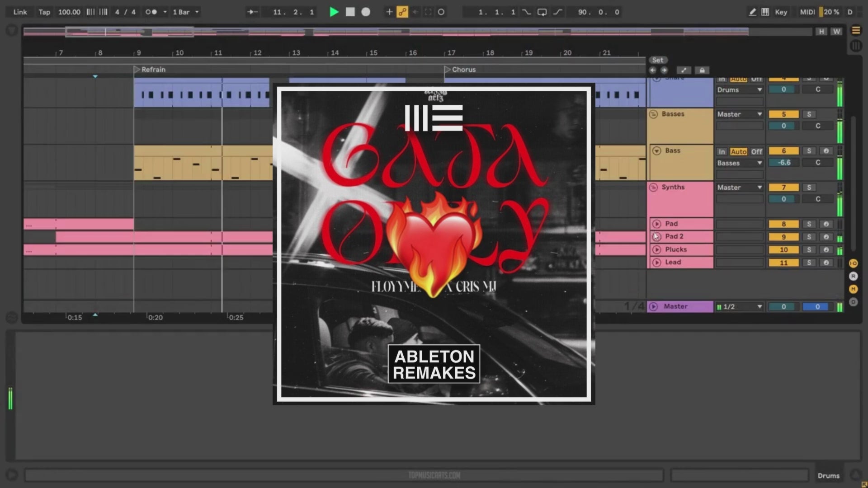Unfold the Bass track

tap(657, 151)
